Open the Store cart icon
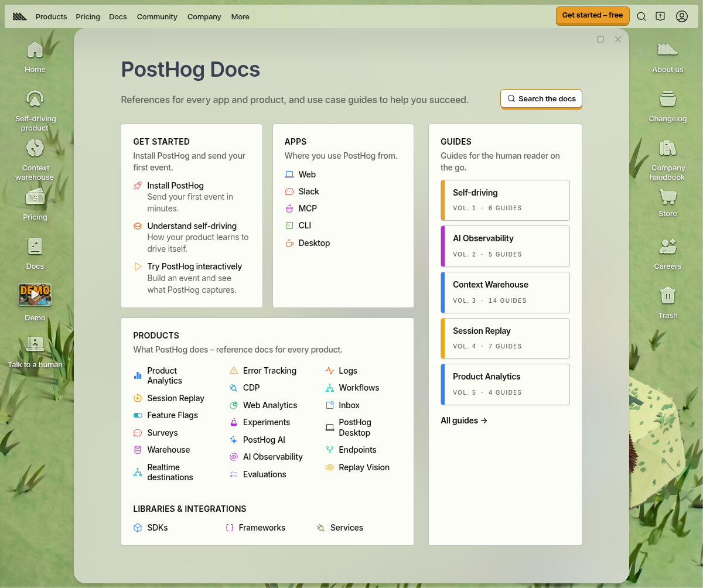This screenshot has width=703, height=588. [x=668, y=202]
